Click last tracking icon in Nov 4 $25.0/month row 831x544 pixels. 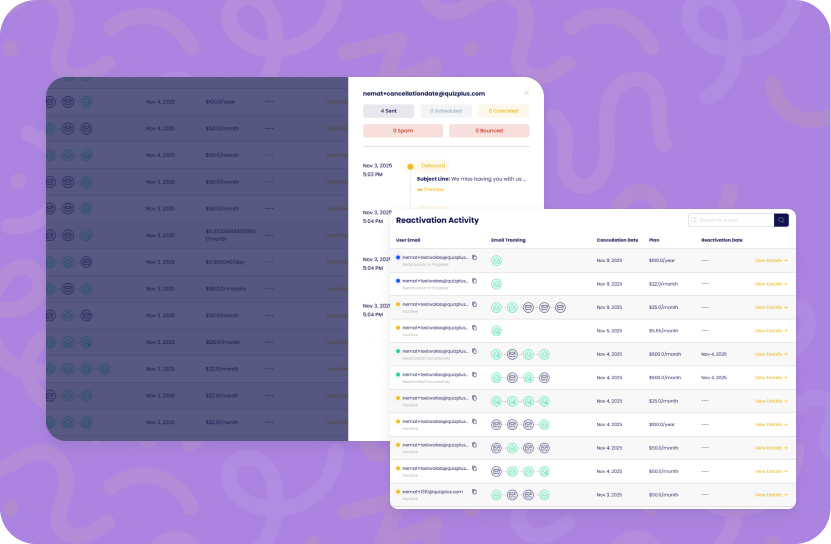click(544, 401)
